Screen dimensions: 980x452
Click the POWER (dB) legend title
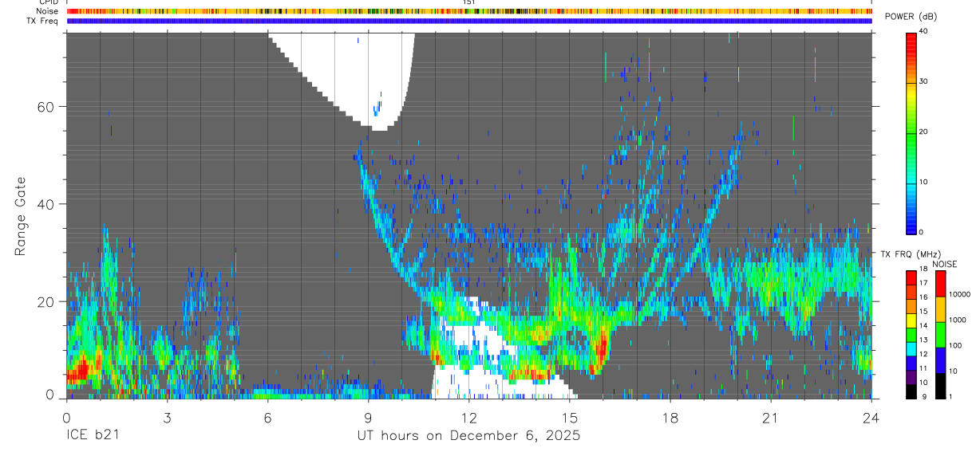911,18
